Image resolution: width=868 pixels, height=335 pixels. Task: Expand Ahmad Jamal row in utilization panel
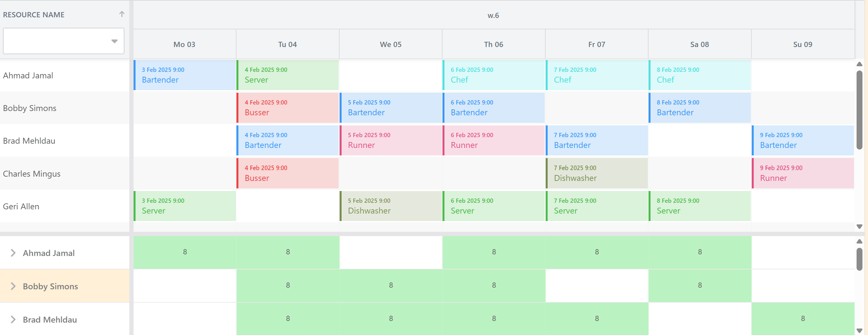point(13,253)
